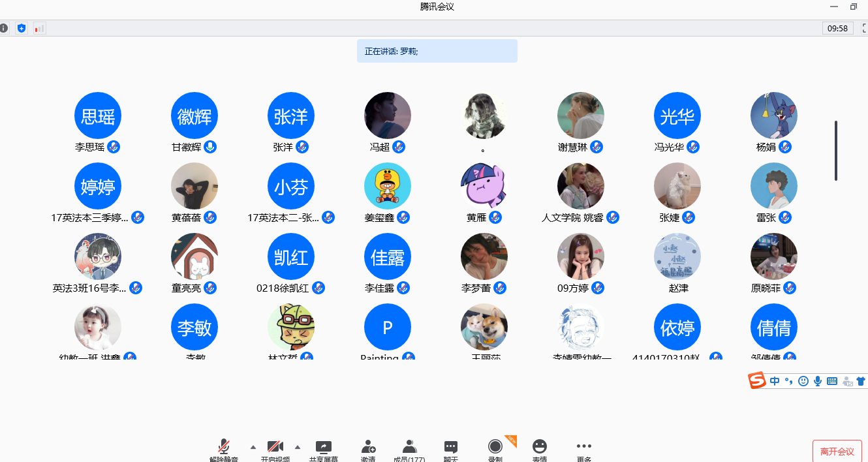Click the 离开会议 leave meeting button
This screenshot has height=462, width=868.
coord(837,451)
